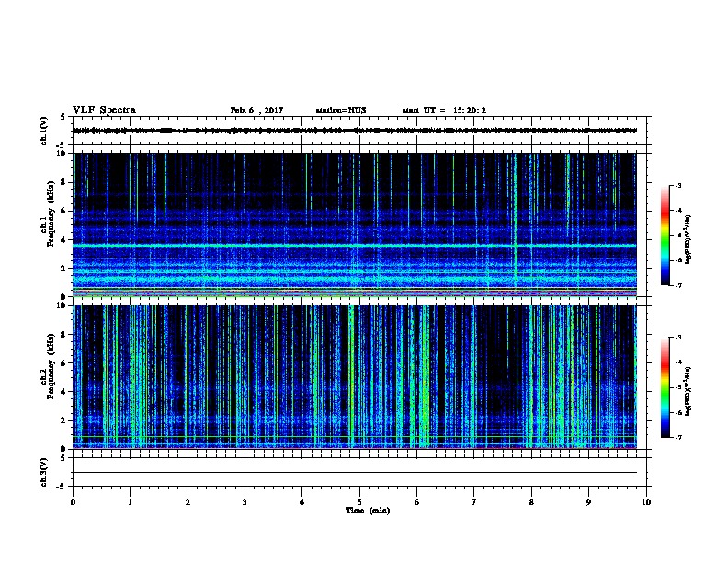
Task: Click the "VLF Spectra" plot title
Action: [x=104, y=110]
